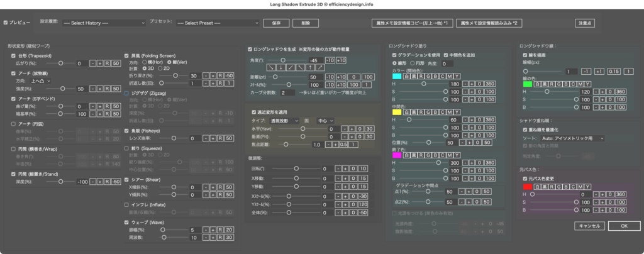Click the -10 button for angle (角度)

tap(330, 60)
